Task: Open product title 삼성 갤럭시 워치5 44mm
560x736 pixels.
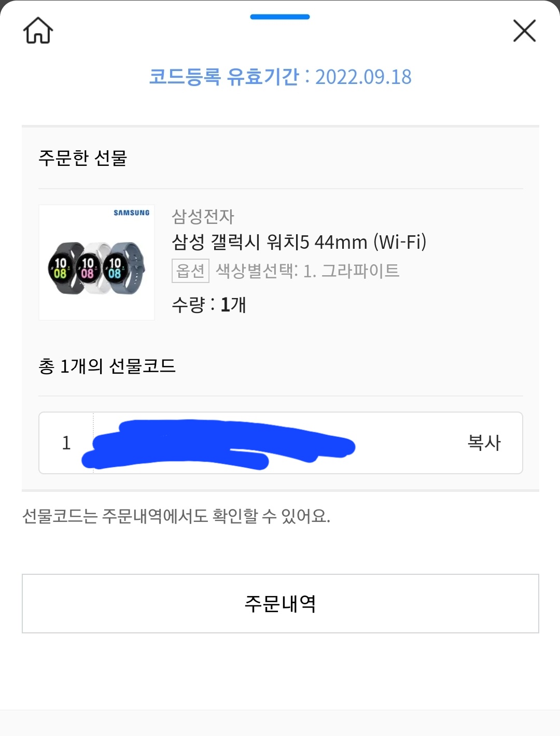Action: coord(299,242)
